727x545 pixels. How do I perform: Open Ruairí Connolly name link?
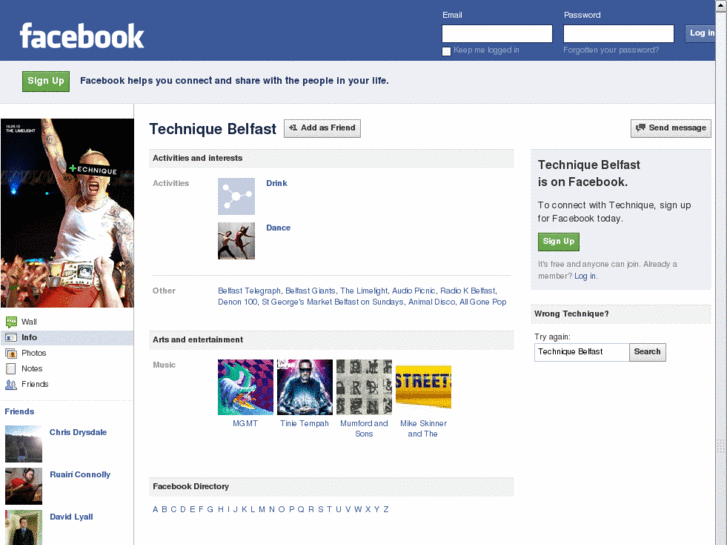click(80, 474)
